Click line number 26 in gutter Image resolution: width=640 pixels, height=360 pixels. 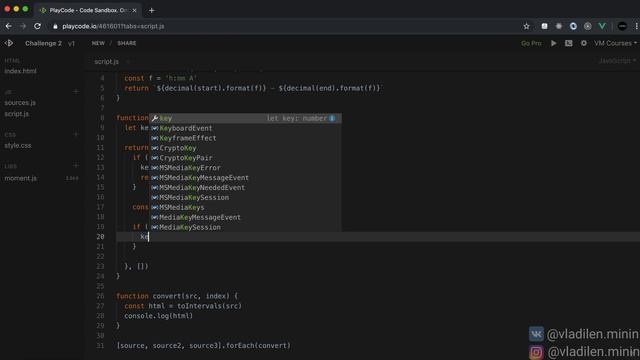coord(100,296)
